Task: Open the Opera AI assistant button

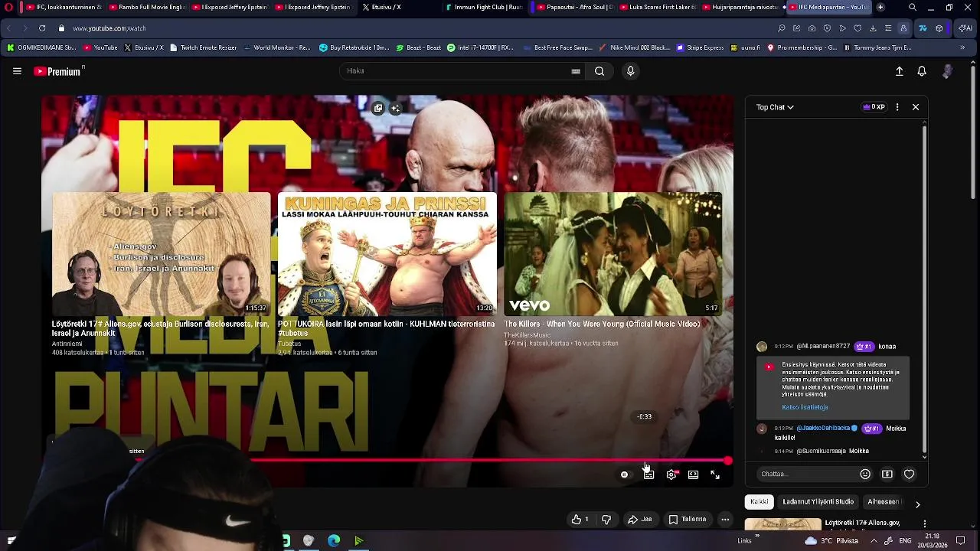Action: point(965,28)
